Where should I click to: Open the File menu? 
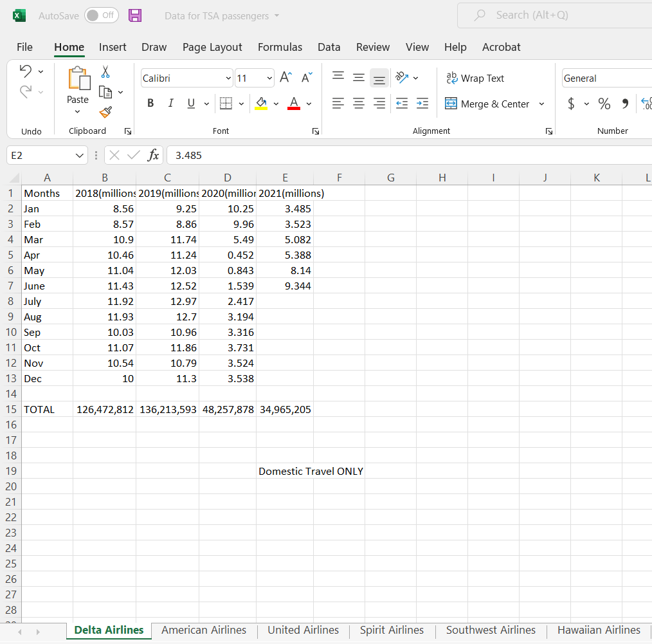point(24,47)
